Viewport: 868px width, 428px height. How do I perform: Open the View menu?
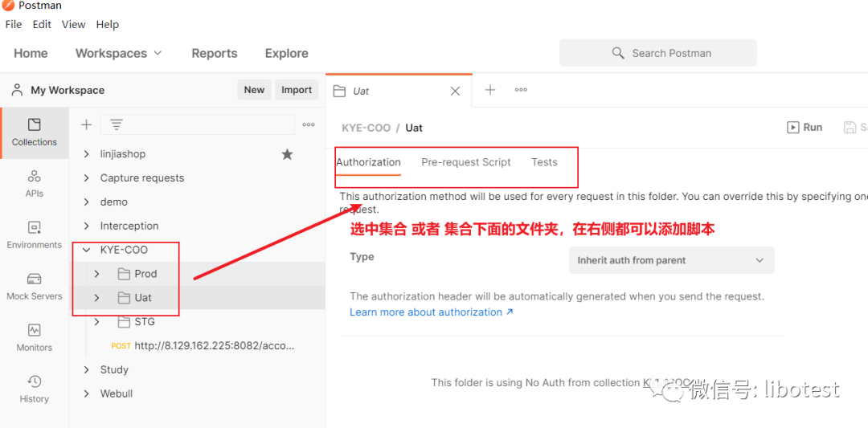(74, 24)
